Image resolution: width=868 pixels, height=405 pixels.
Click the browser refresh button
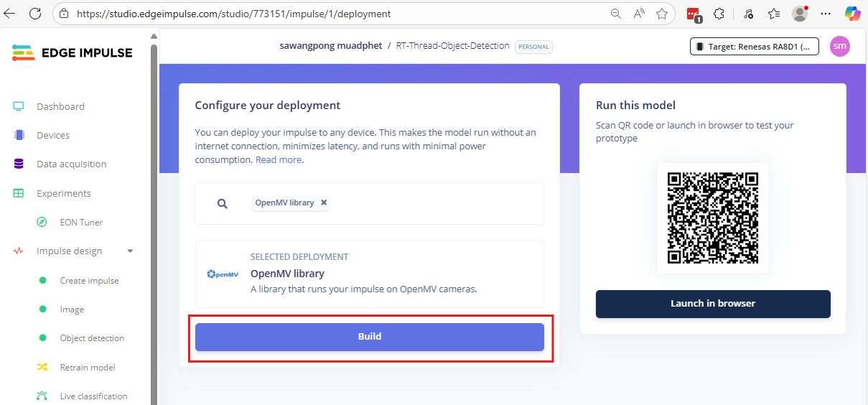(x=34, y=14)
